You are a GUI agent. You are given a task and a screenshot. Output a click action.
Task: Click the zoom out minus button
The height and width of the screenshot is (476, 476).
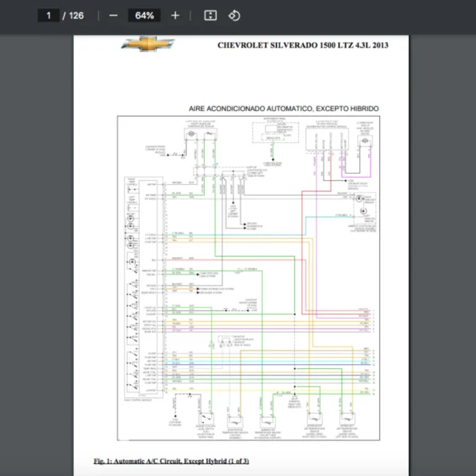[113, 15]
